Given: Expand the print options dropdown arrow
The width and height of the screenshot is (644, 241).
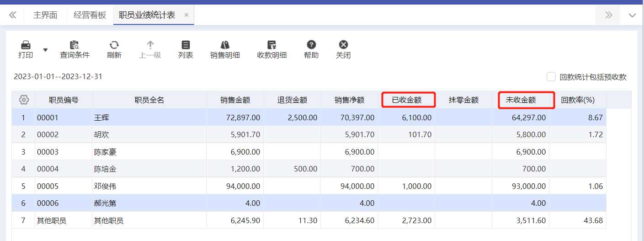Looking at the screenshot, I should click(45, 49).
